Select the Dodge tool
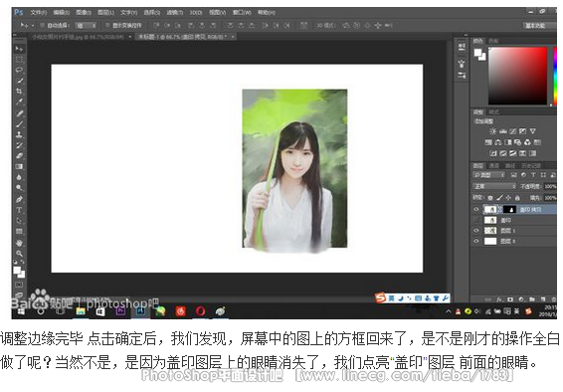563x392 pixels. click(x=19, y=188)
